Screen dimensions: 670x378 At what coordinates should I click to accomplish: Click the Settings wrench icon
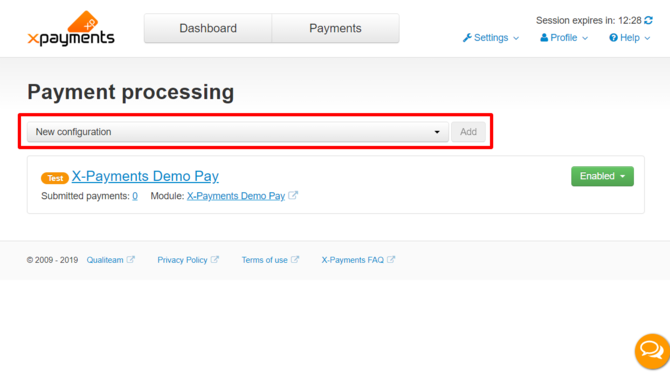467,38
